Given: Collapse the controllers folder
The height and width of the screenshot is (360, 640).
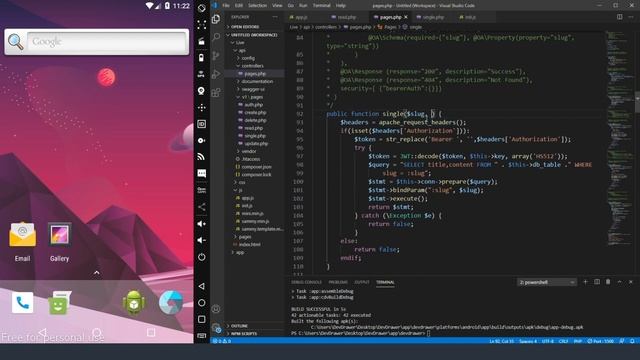Looking at the screenshot, I should point(252,66).
